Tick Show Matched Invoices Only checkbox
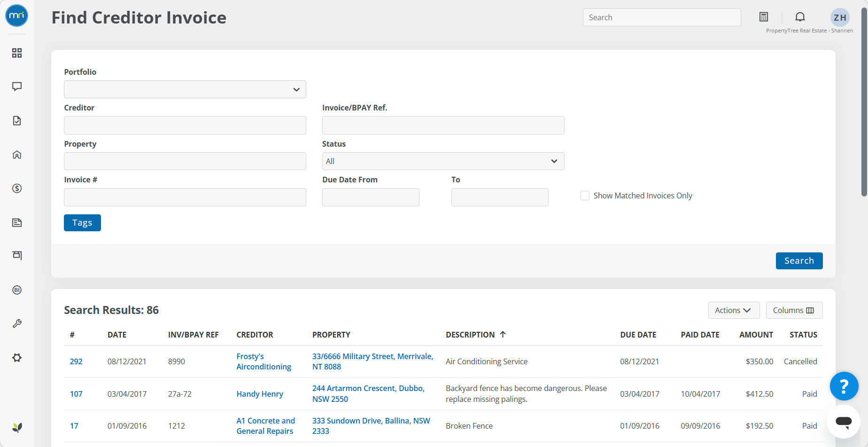 585,196
